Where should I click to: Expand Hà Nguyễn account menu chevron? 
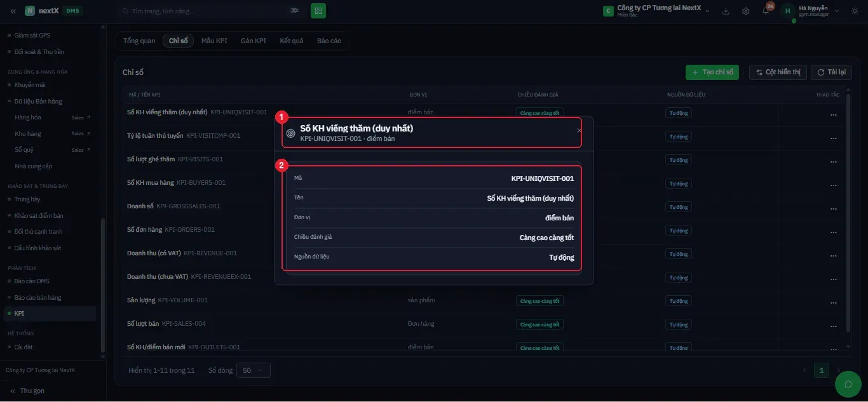(836, 11)
